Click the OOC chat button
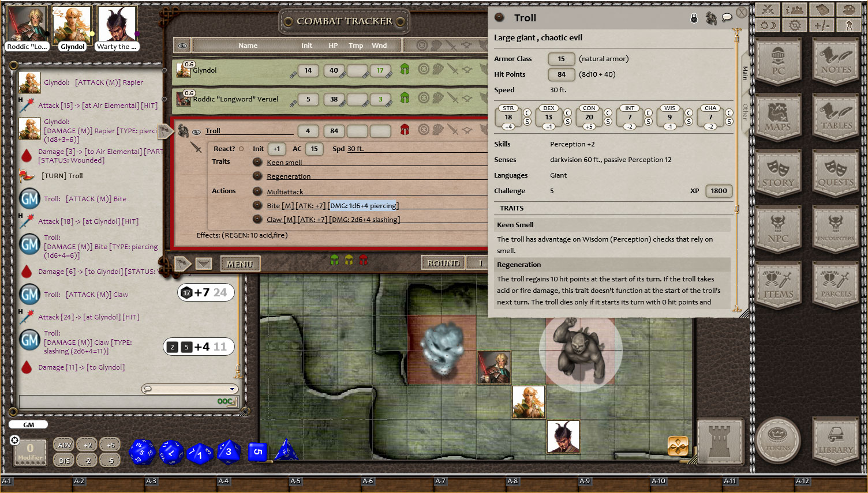 pos(225,401)
